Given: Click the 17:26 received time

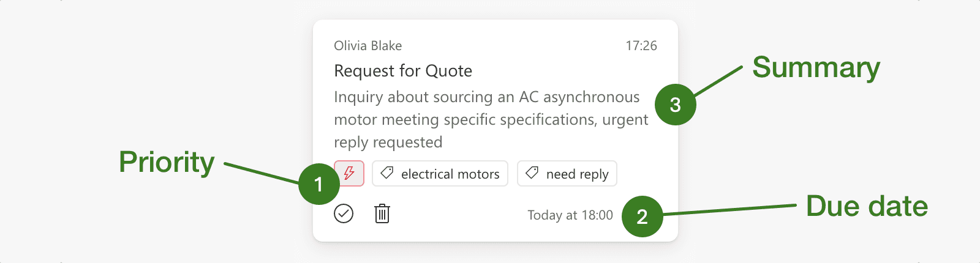Looking at the screenshot, I should coord(641,46).
